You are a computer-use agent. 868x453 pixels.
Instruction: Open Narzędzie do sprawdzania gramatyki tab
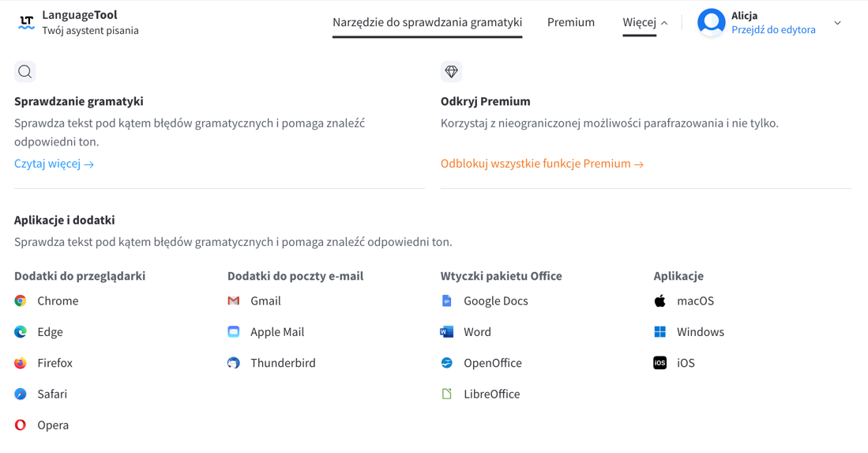(427, 22)
